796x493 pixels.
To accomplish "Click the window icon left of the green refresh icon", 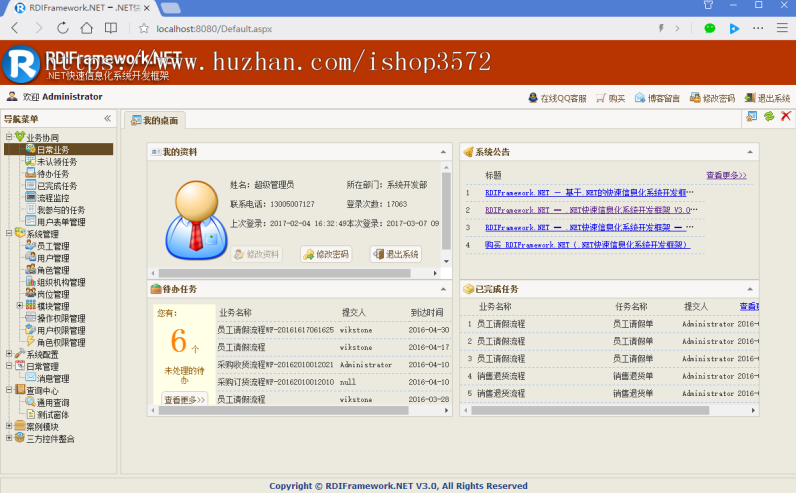I will [752, 116].
